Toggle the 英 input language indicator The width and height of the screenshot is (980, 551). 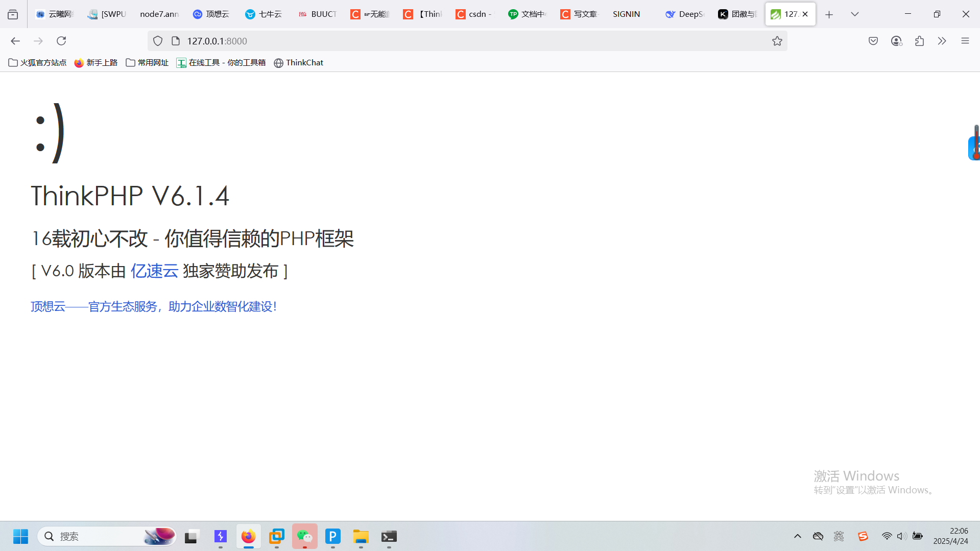[x=839, y=536]
